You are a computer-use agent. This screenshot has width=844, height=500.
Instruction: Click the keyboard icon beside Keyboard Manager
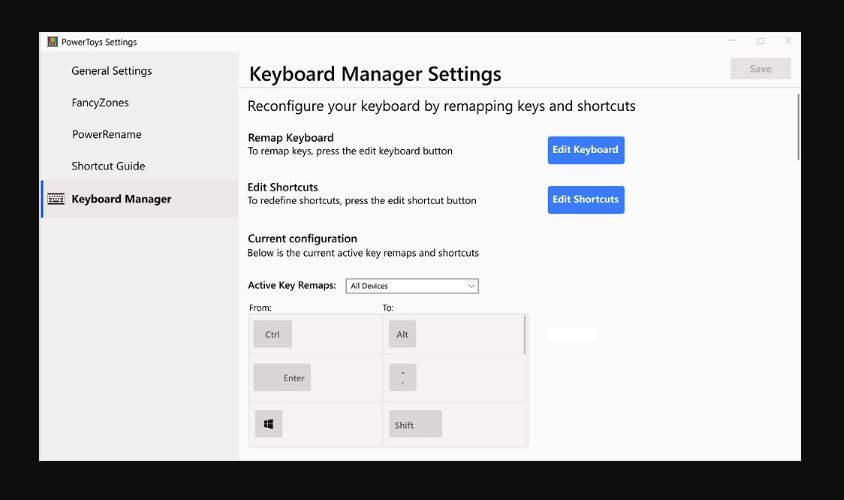56,199
